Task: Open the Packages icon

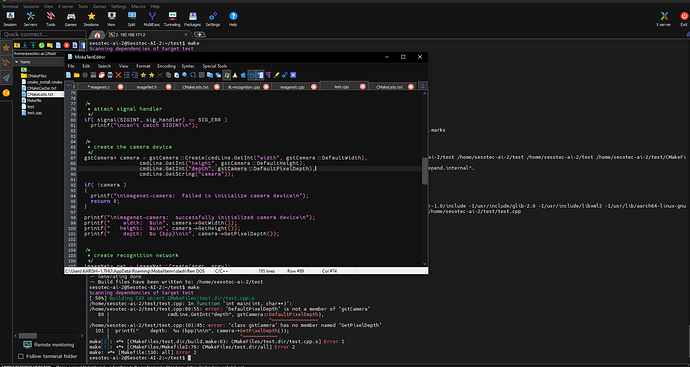Action: [x=192, y=19]
